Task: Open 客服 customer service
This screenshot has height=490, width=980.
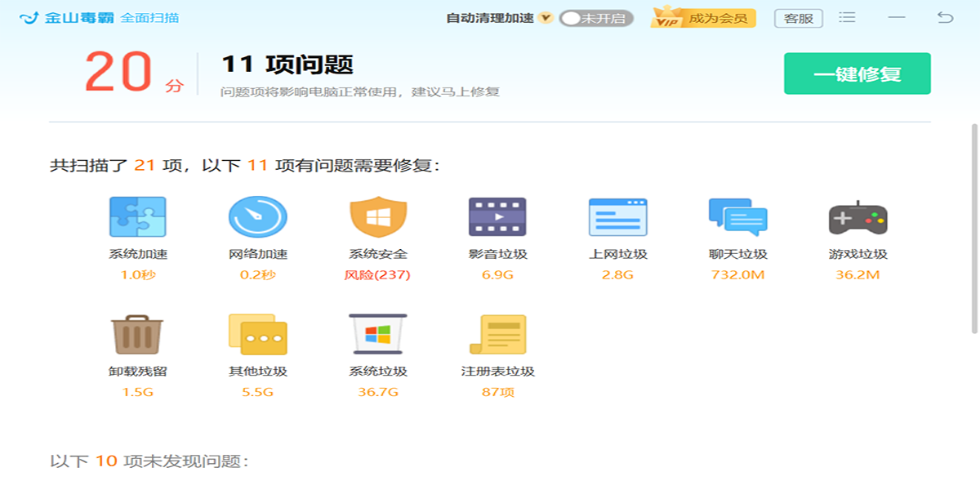Action: point(798,18)
